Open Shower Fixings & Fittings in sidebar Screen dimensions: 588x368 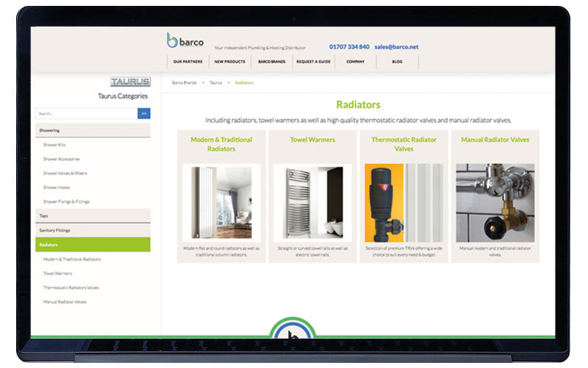[x=66, y=202]
